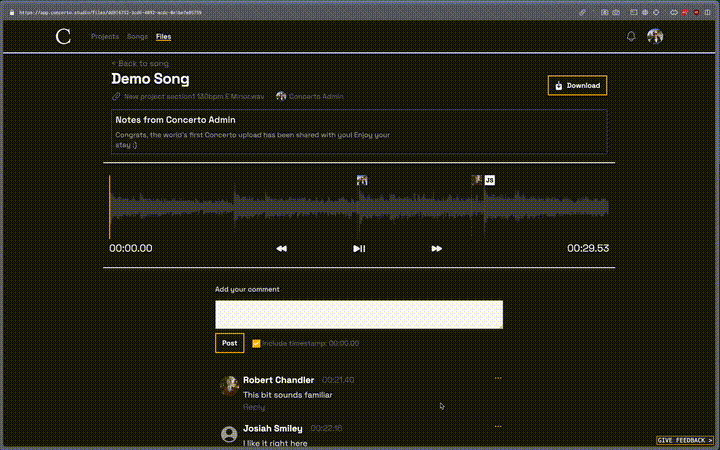
Task: Jump to timestamp 00:22.16 on Josiah's comment
Action: 326,428
